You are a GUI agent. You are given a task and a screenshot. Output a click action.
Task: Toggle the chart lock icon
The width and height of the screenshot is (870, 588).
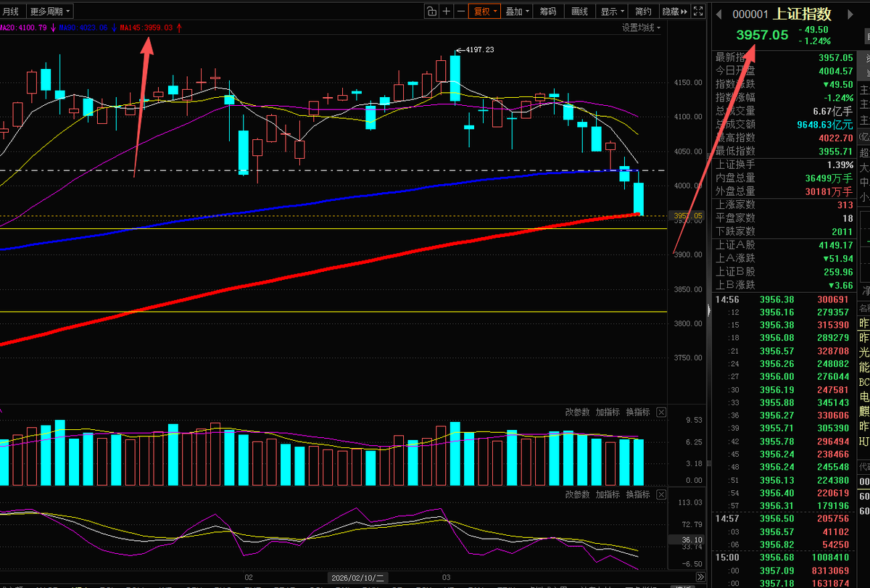431,11
